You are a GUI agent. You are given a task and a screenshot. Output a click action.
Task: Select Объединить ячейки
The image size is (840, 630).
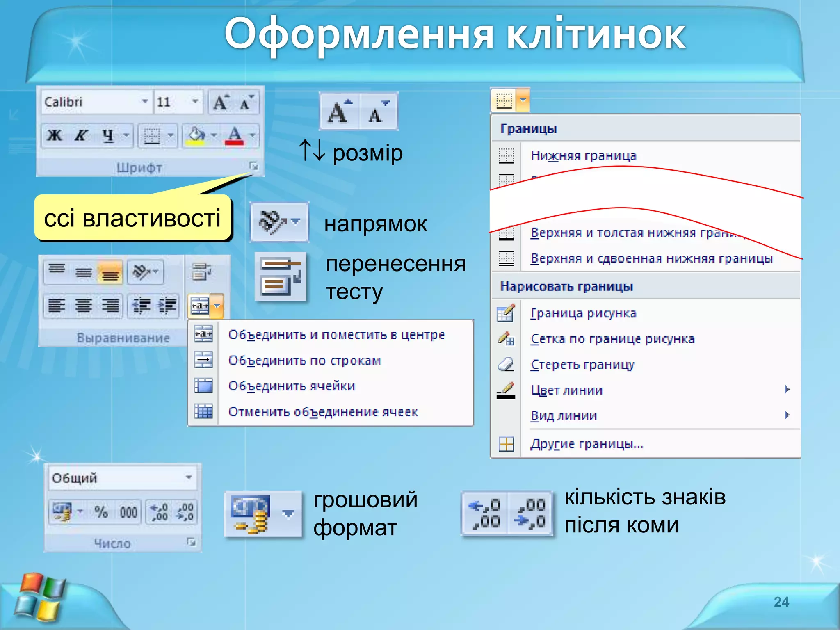331,386
